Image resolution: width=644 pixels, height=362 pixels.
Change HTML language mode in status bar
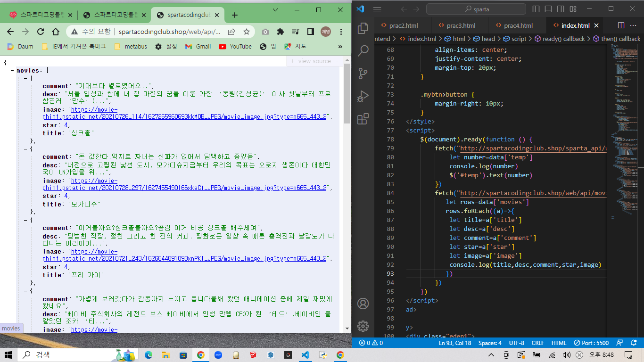coord(559,343)
